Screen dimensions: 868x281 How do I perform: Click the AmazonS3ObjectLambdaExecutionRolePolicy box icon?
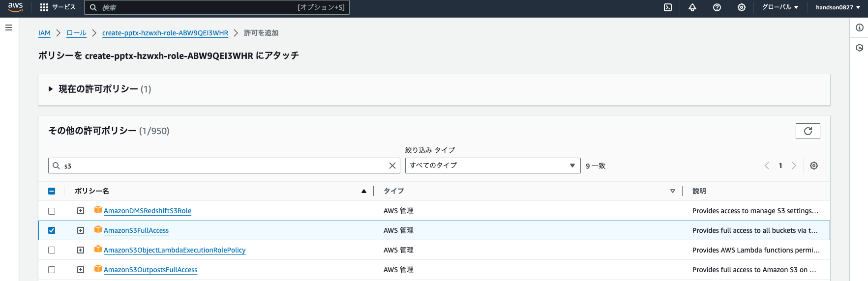(98, 249)
